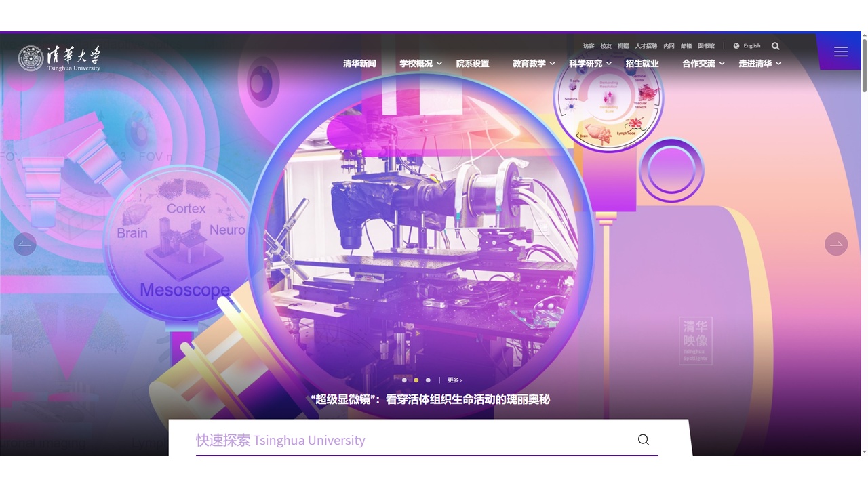Screen dimensions: 868x488
Task: Open the 清华新闻 menu item
Action: click(x=359, y=63)
